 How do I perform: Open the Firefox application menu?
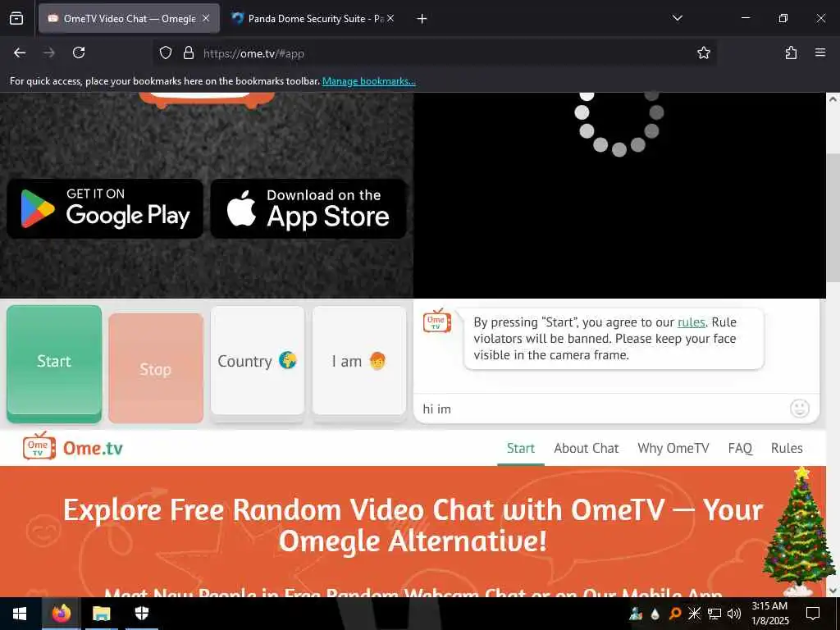click(820, 52)
